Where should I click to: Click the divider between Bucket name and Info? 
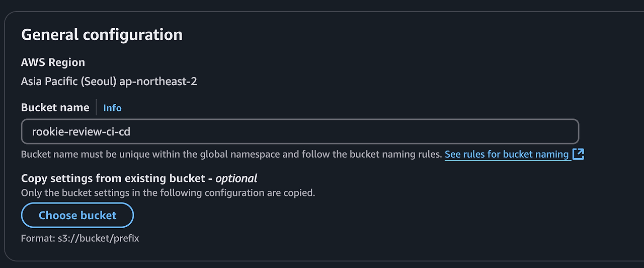tap(96, 107)
